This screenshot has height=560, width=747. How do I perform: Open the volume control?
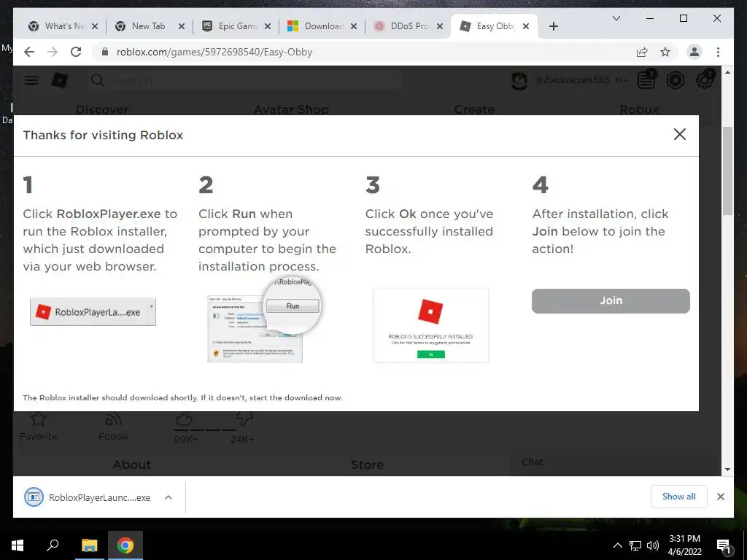point(653,545)
